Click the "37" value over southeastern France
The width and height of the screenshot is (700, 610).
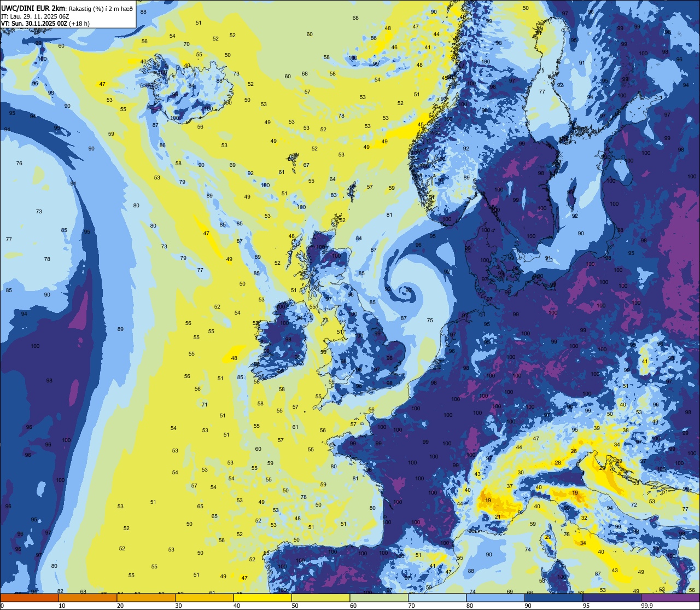point(510,486)
